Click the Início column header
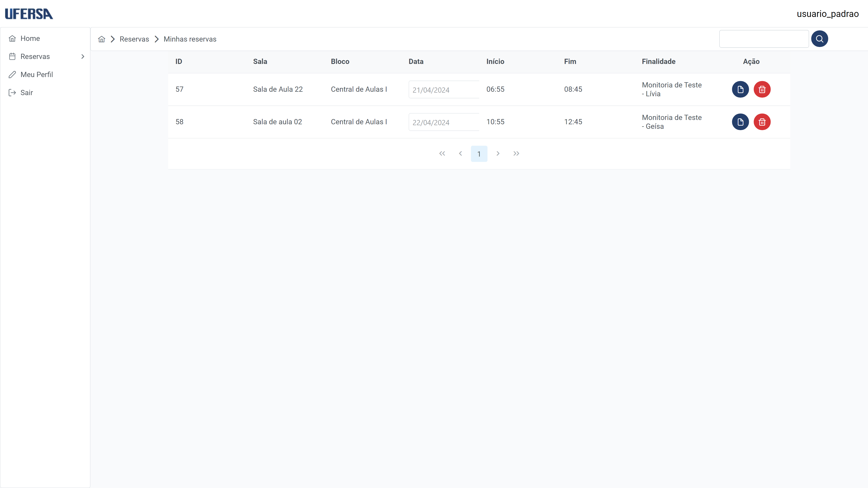Viewport: 868px width, 488px height. click(x=495, y=62)
